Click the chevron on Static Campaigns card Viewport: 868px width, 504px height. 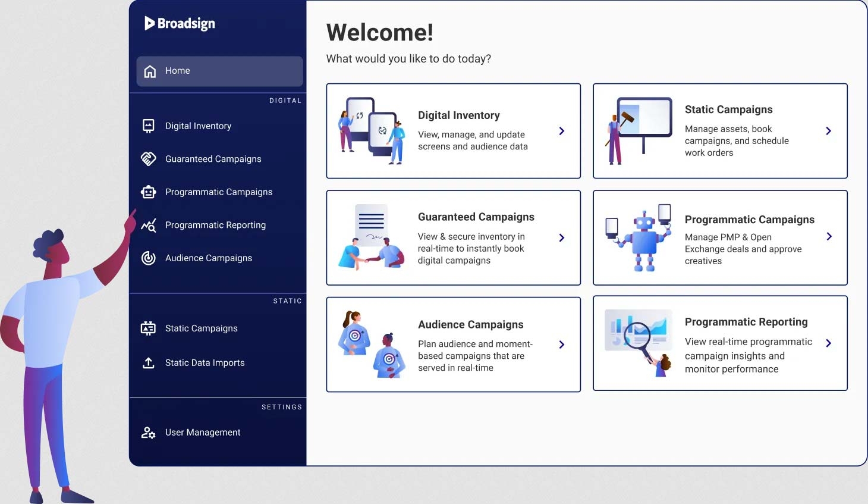[x=829, y=131]
